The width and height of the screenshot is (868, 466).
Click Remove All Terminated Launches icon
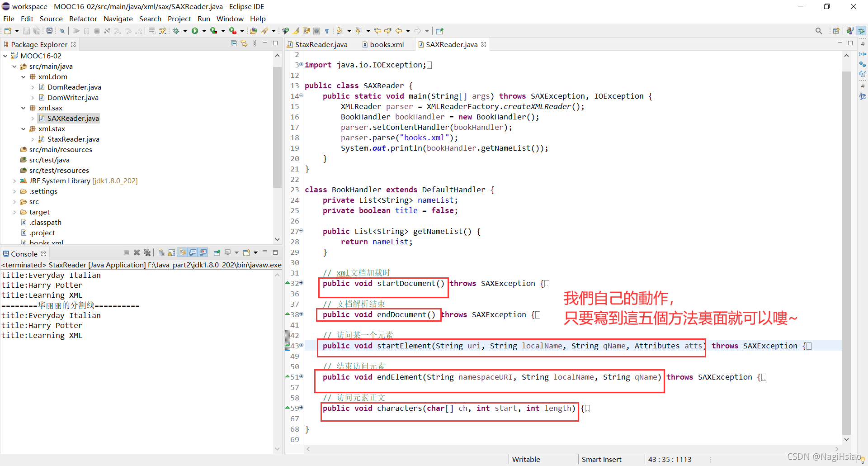pos(147,252)
